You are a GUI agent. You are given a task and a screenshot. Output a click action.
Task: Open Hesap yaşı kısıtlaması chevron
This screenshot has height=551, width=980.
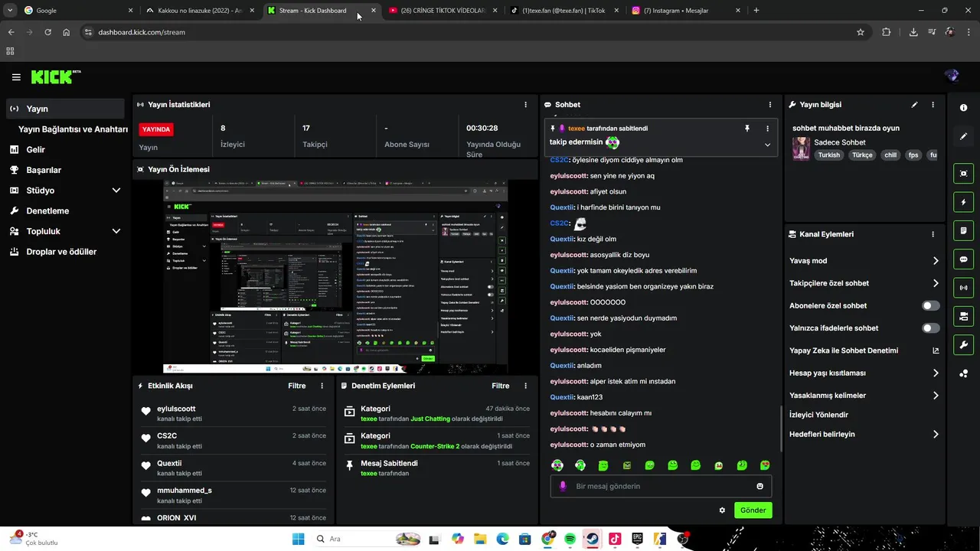[x=936, y=373]
